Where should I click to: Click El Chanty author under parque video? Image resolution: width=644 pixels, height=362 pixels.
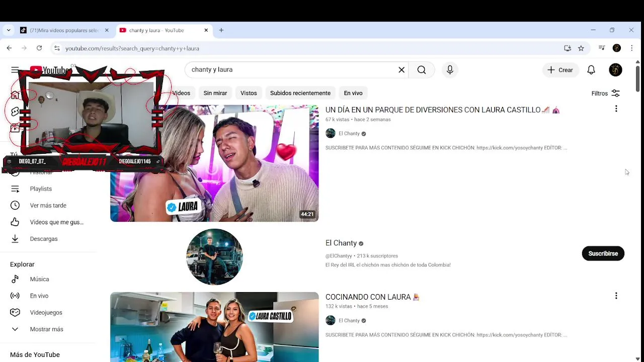349,133
